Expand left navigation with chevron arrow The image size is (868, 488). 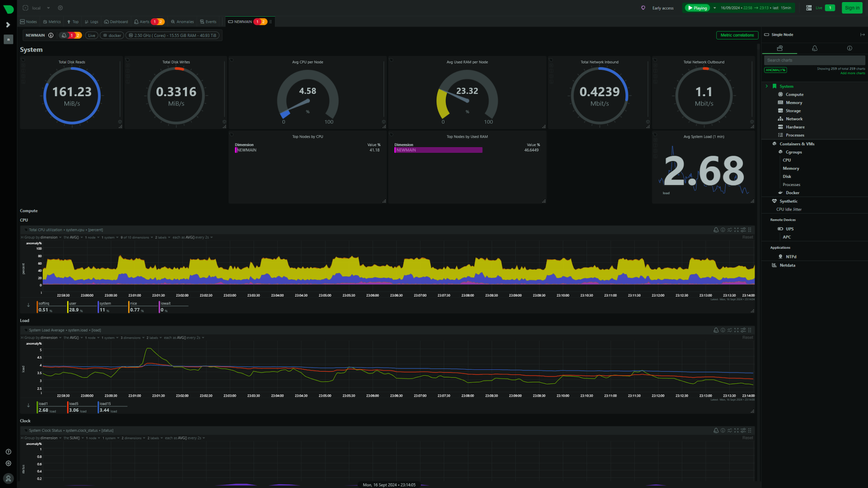click(x=8, y=25)
